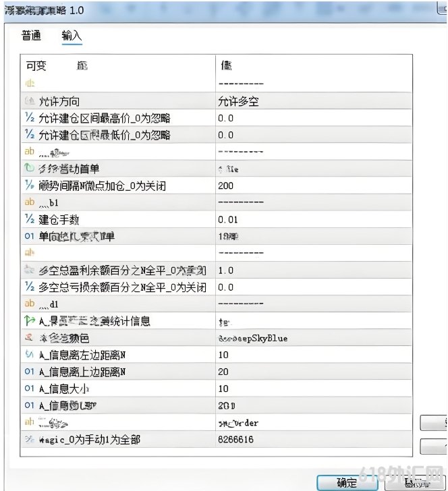The height and width of the screenshot is (491, 448).
Task: Click the ½ icon beside 顺势间隔N微点加仓_0为关闭
Action: (30, 185)
